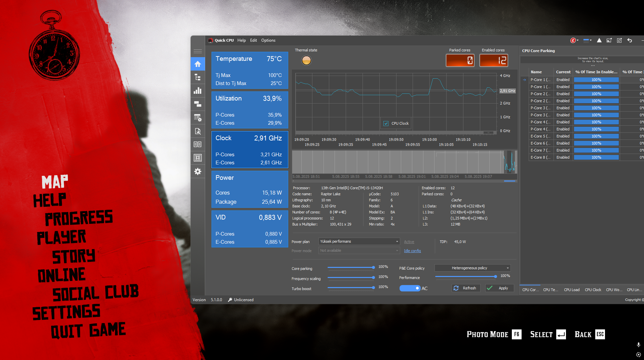644x360 pixels.
Task: Click the undo arrow in title toolbar
Action: (x=630, y=40)
